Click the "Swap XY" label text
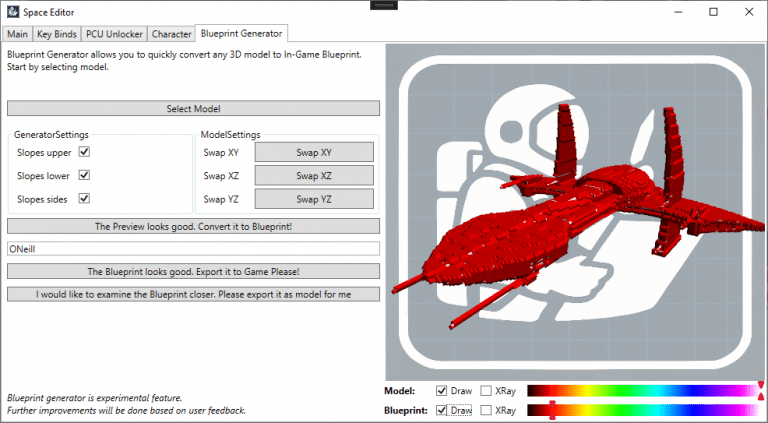This screenshot has width=768, height=423. coord(221,153)
